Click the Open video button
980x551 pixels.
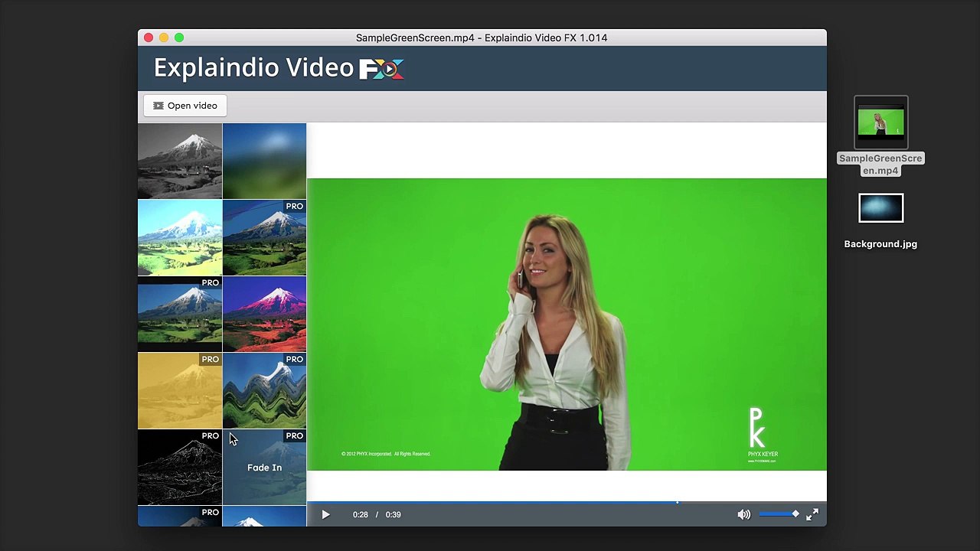(x=185, y=106)
